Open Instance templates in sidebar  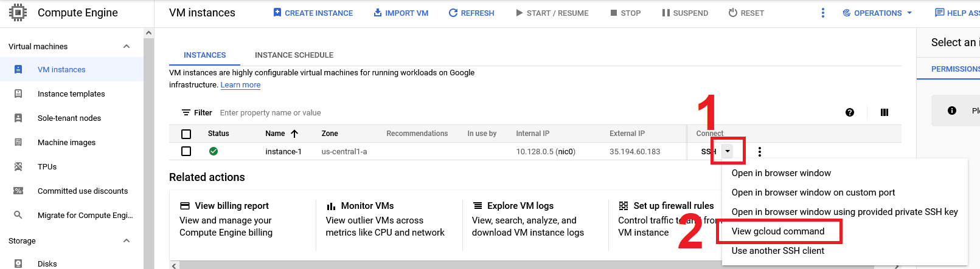coord(71,94)
